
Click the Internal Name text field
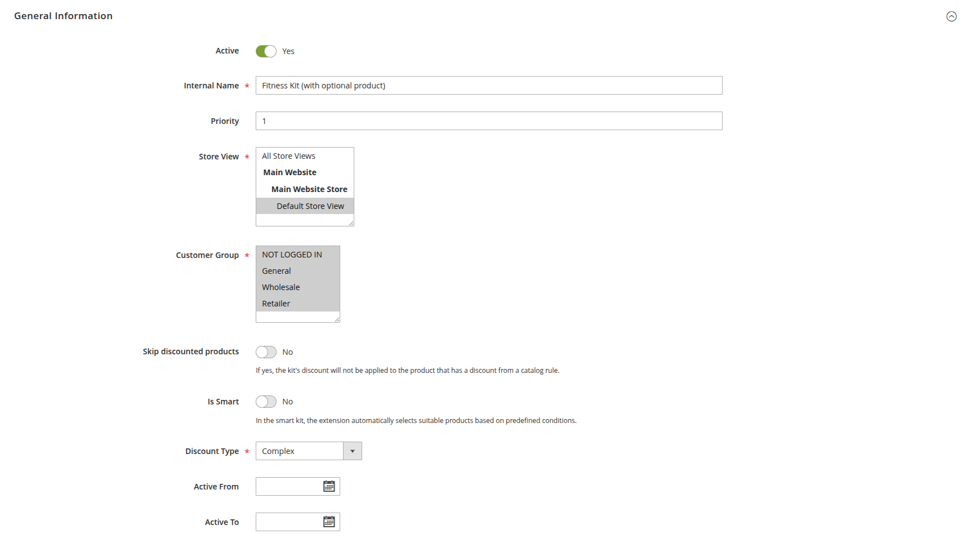(x=488, y=86)
